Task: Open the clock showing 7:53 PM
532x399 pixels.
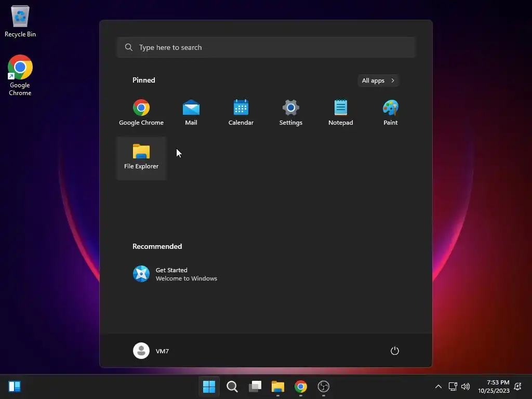Action: coord(494,387)
